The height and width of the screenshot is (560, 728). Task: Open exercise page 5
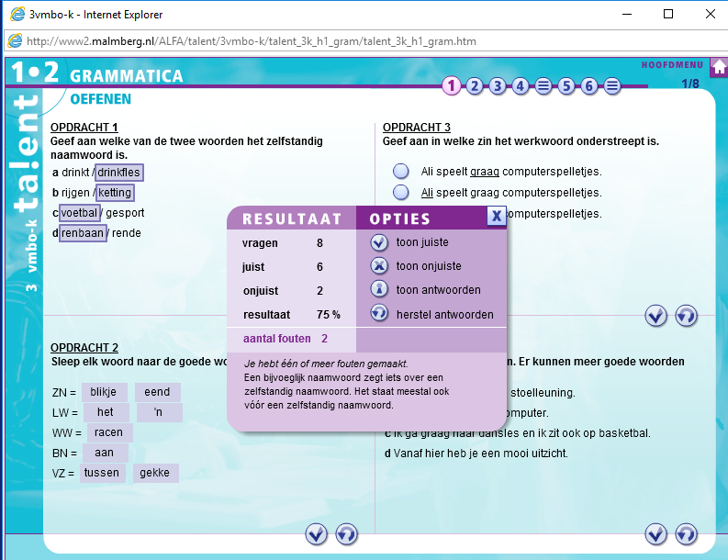566,86
